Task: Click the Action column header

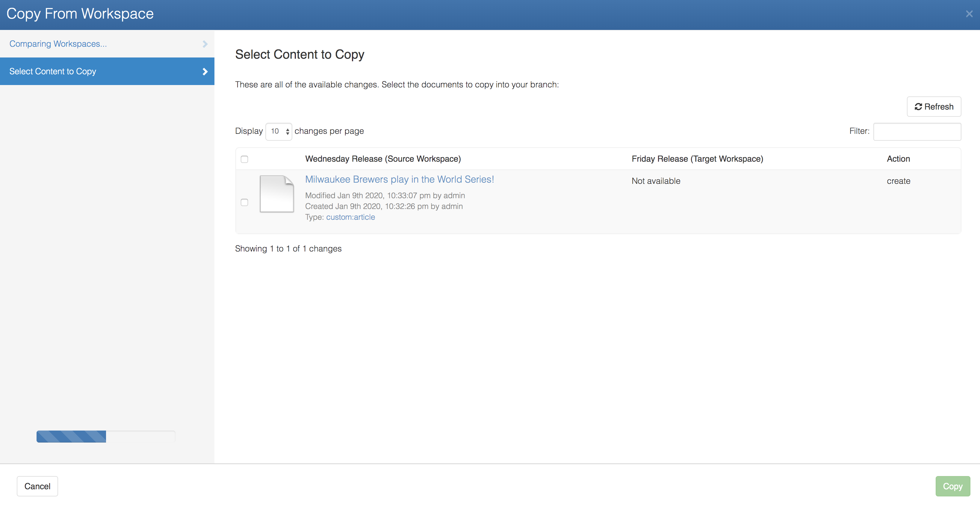Action: [x=898, y=159]
